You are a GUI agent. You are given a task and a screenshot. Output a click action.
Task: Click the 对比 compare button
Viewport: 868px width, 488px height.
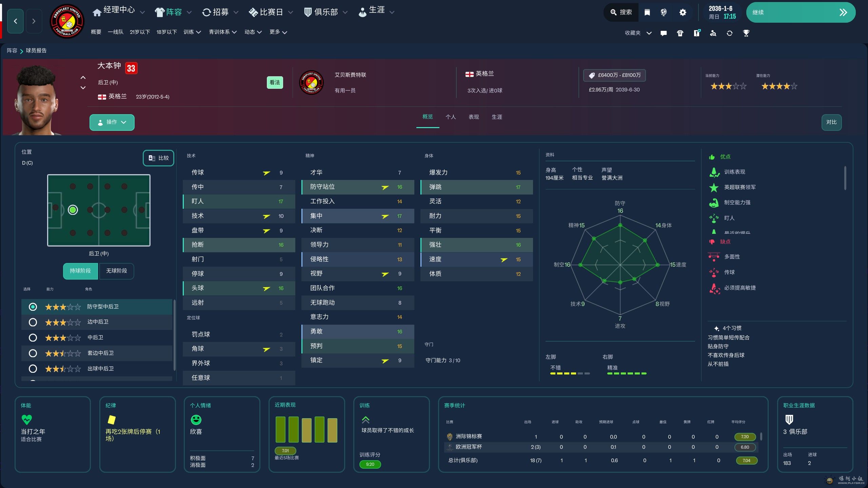click(x=831, y=122)
